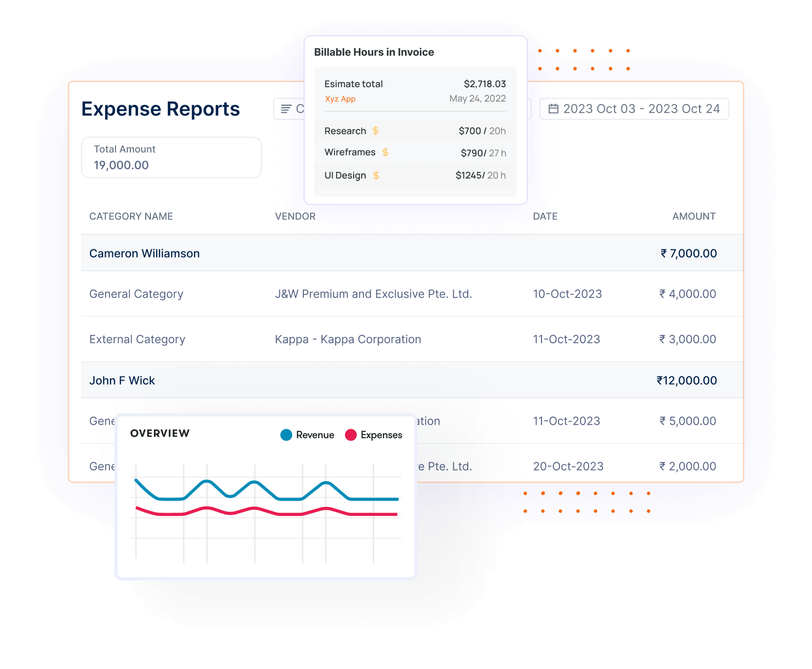Click the 11-Oct-2023 date in External Category row

566,339
